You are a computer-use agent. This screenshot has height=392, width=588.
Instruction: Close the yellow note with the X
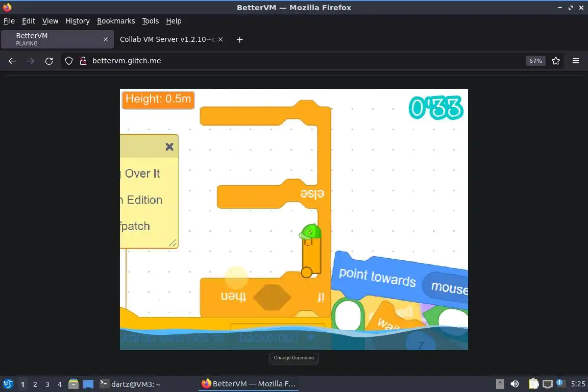pyautogui.click(x=169, y=146)
